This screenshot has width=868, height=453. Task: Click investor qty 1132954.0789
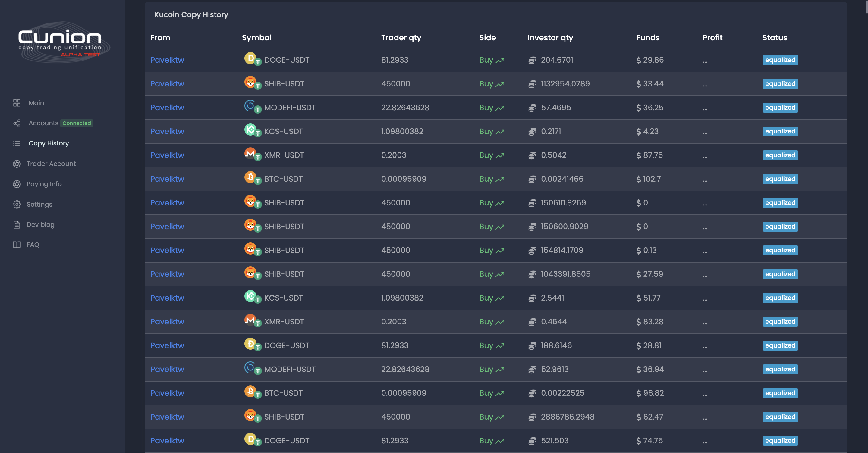(x=565, y=84)
